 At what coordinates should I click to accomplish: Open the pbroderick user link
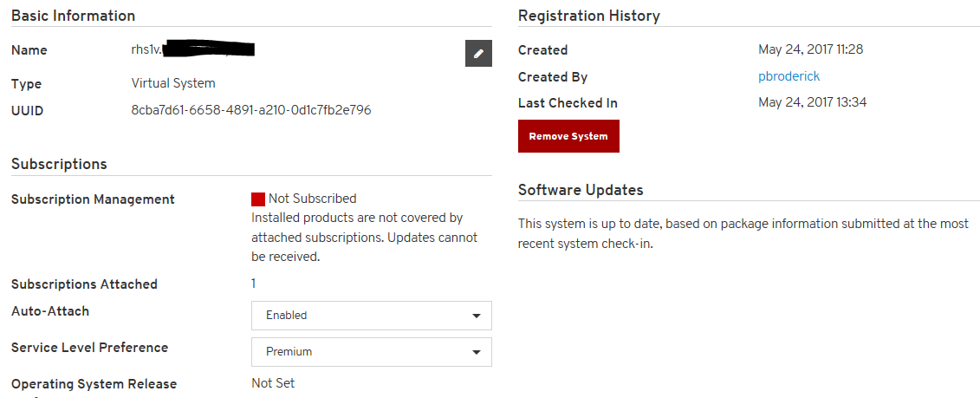789,76
